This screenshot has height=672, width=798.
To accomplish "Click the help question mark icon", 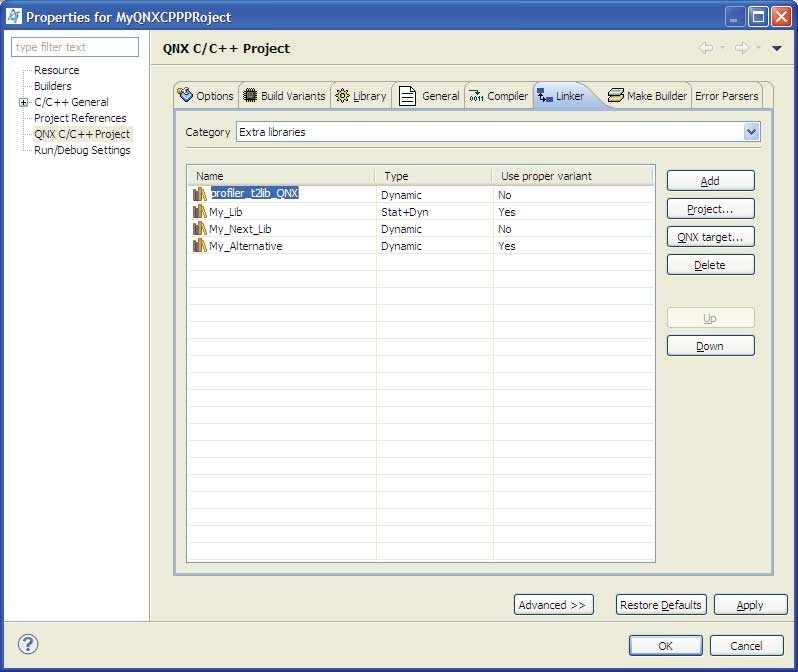I will coord(28,644).
